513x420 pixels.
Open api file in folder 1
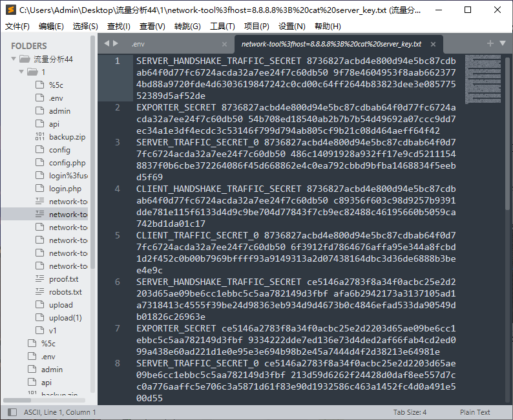pos(54,124)
